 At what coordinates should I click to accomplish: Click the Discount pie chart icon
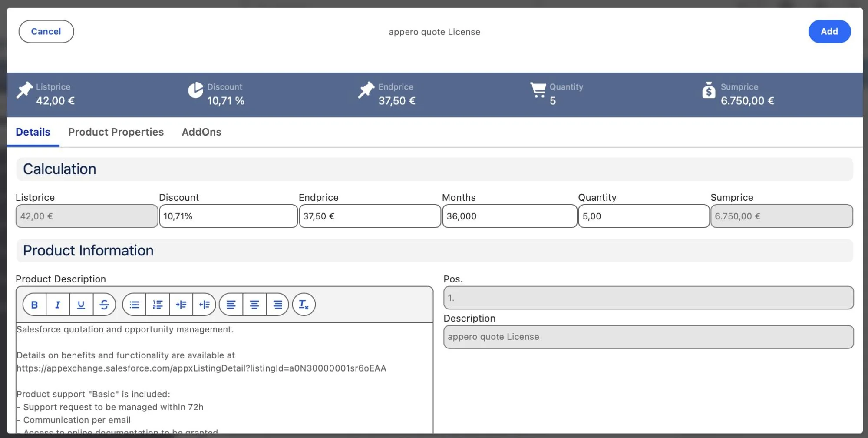coord(195,90)
